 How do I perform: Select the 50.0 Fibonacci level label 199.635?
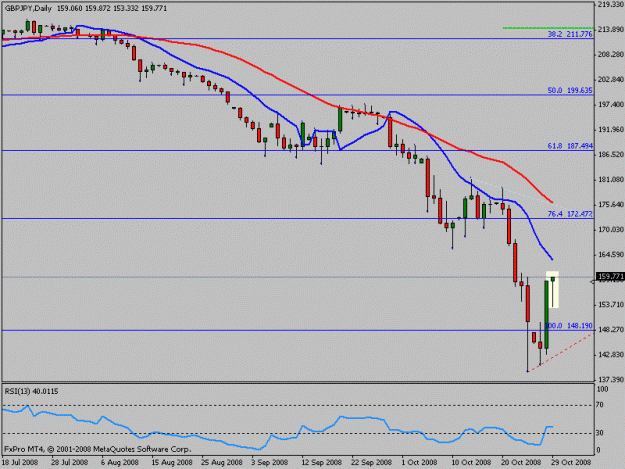tap(570, 90)
